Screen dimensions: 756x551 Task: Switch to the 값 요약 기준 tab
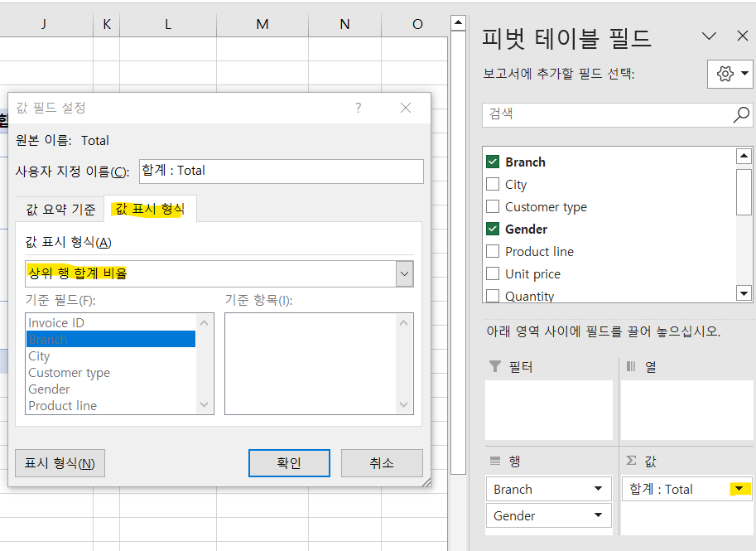[x=59, y=209]
